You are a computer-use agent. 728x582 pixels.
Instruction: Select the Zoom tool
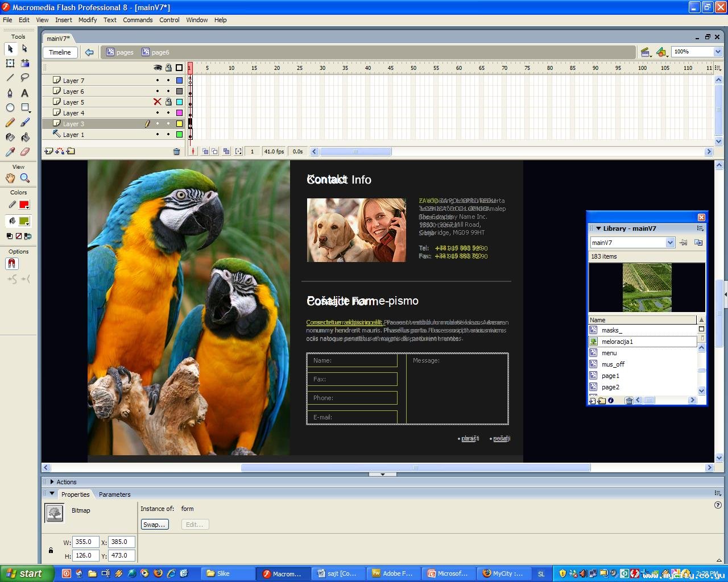pos(25,178)
